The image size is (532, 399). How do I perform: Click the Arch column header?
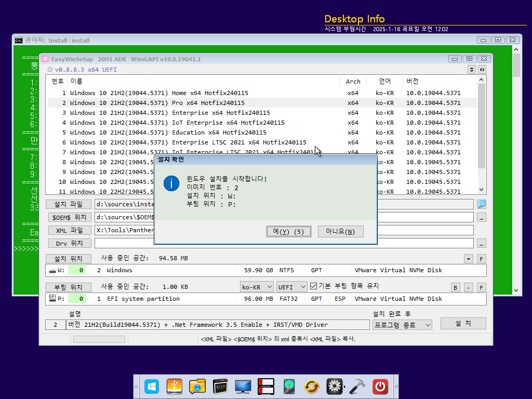(353, 82)
